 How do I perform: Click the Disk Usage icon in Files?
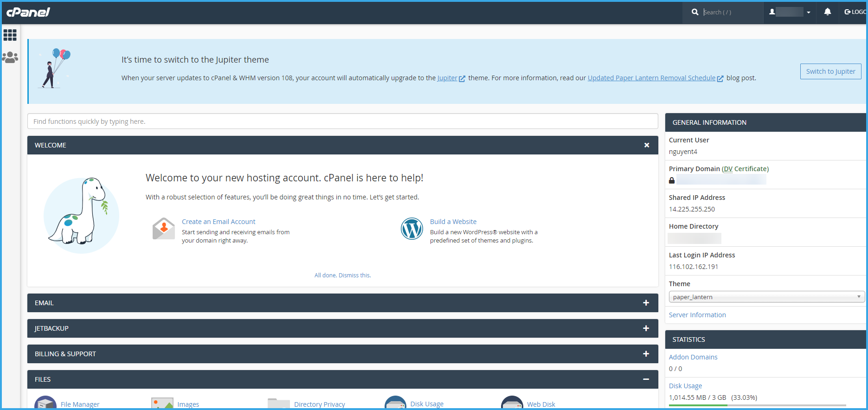point(396,403)
